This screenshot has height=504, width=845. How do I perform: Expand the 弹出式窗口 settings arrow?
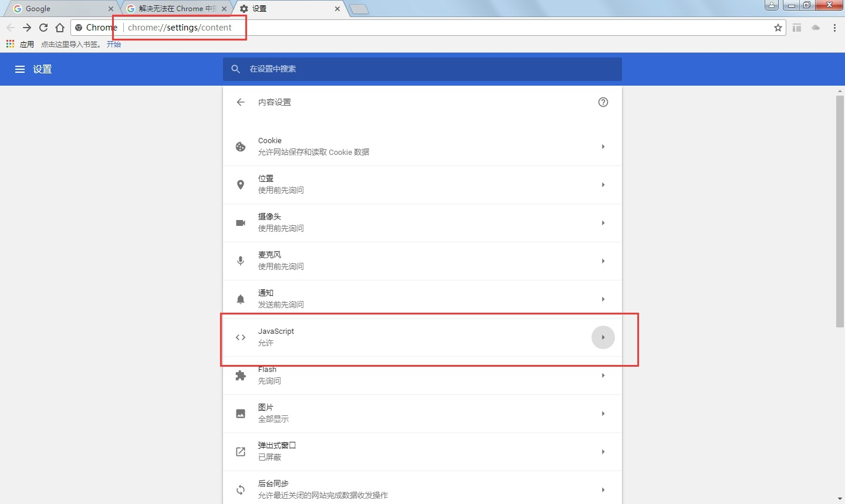pos(603,452)
